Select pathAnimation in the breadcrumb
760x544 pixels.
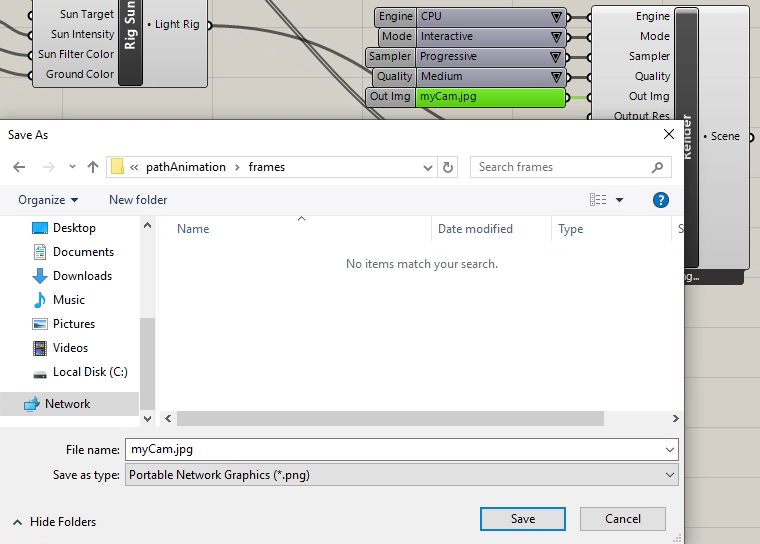(x=186, y=167)
